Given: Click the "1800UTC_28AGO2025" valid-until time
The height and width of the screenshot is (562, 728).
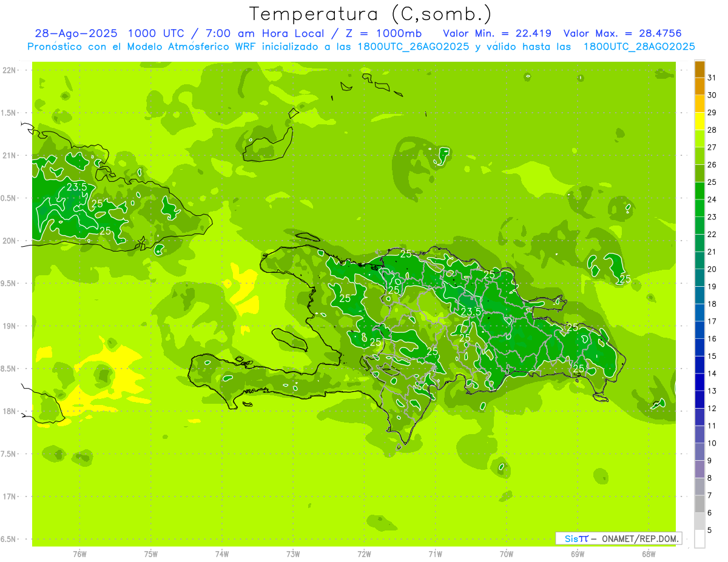Looking at the screenshot, I should 639,47.
